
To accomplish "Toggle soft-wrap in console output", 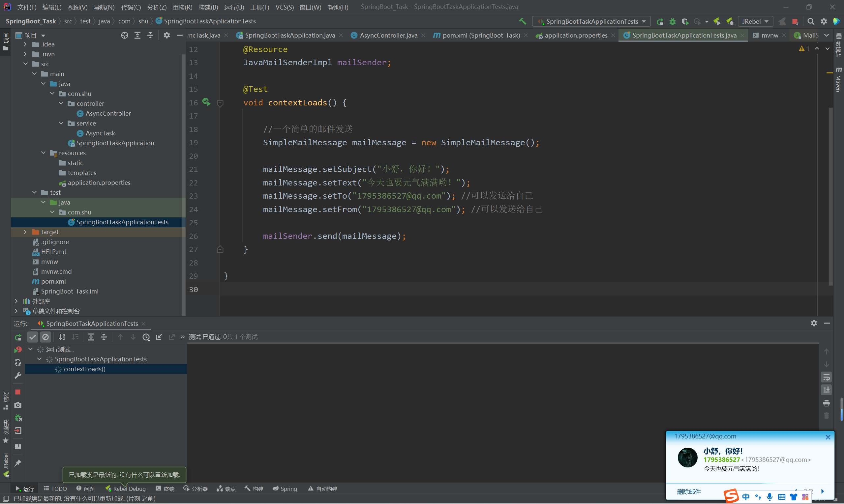I will pyautogui.click(x=826, y=377).
